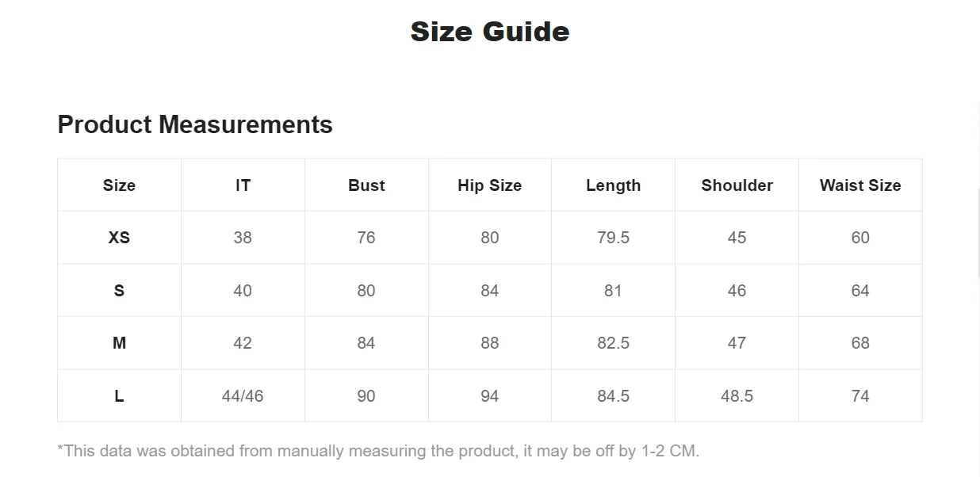Select the Length column header
This screenshot has width=980, height=477.
click(x=613, y=185)
